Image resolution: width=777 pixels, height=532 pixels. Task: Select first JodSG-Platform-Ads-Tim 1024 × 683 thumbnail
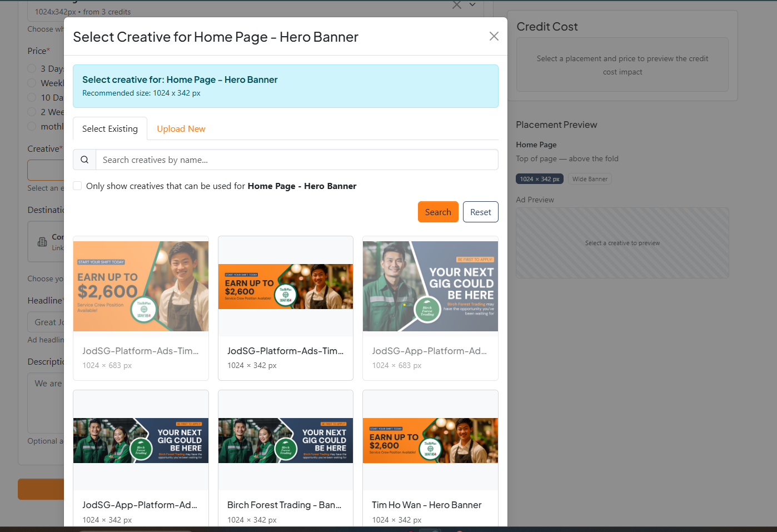pyautogui.click(x=141, y=286)
